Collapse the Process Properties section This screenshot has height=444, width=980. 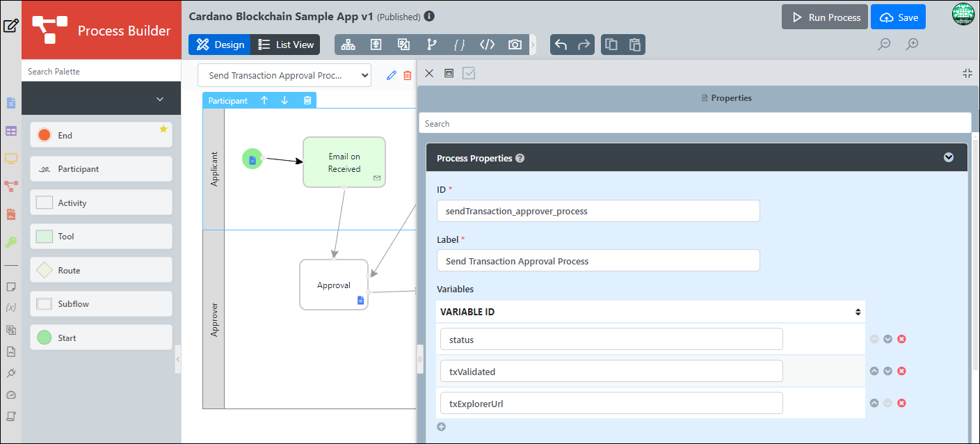[x=948, y=158]
